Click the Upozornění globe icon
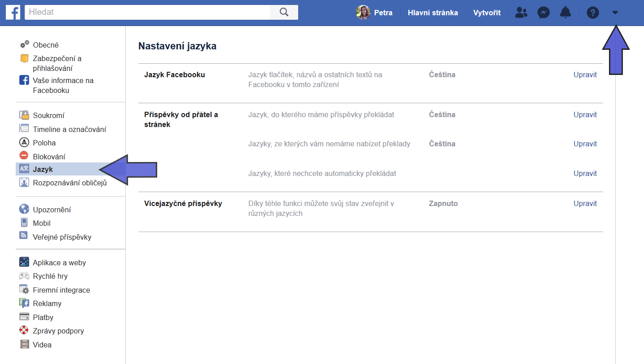 point(24,210)
